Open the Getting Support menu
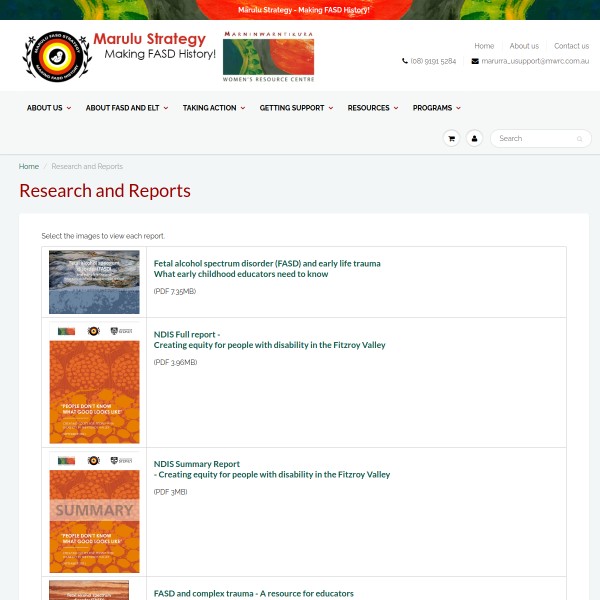 pos(296,108)
